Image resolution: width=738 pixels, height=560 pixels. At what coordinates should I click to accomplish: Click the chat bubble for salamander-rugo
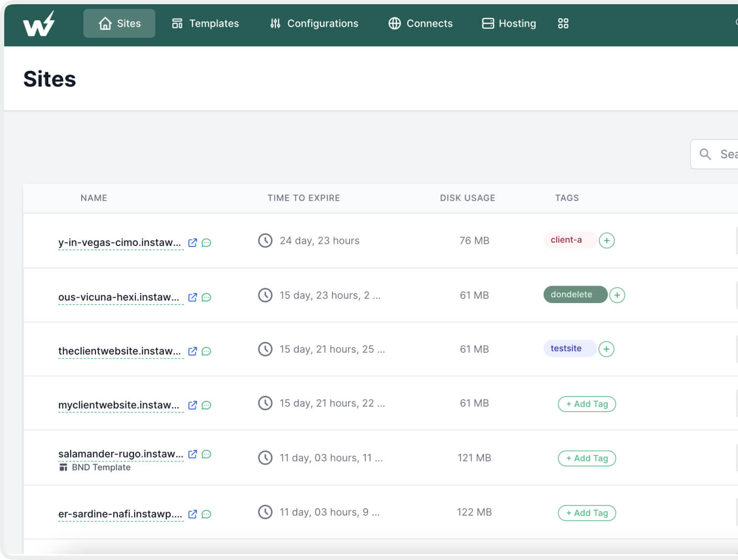coord(207,454)
